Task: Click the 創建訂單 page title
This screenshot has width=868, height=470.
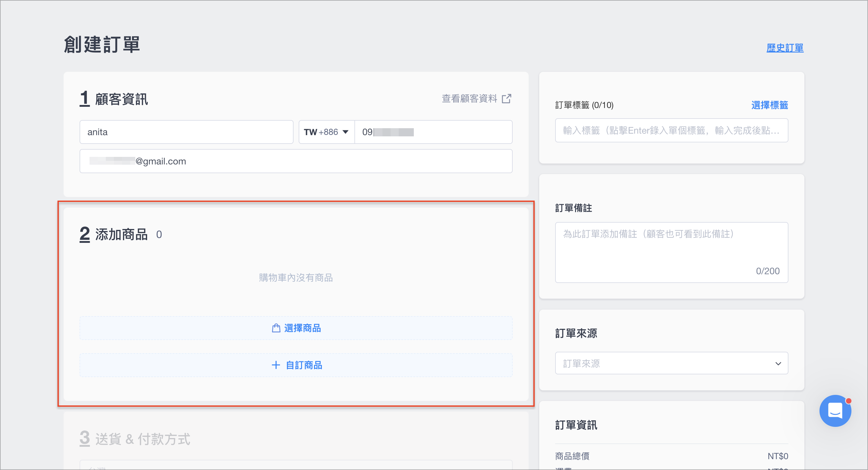Action: point(102,45)
